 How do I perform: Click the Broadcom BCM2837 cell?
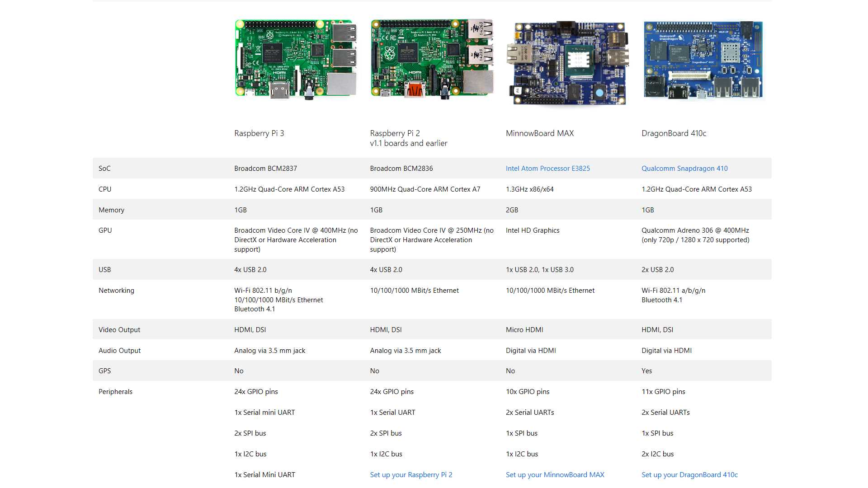click(265, 169)
